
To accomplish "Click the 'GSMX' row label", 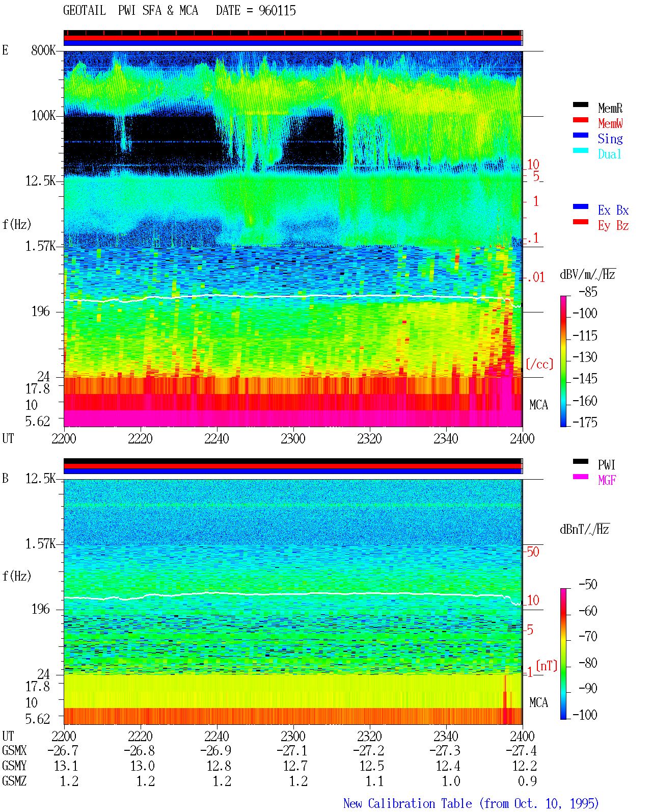I will pos(14,751).
